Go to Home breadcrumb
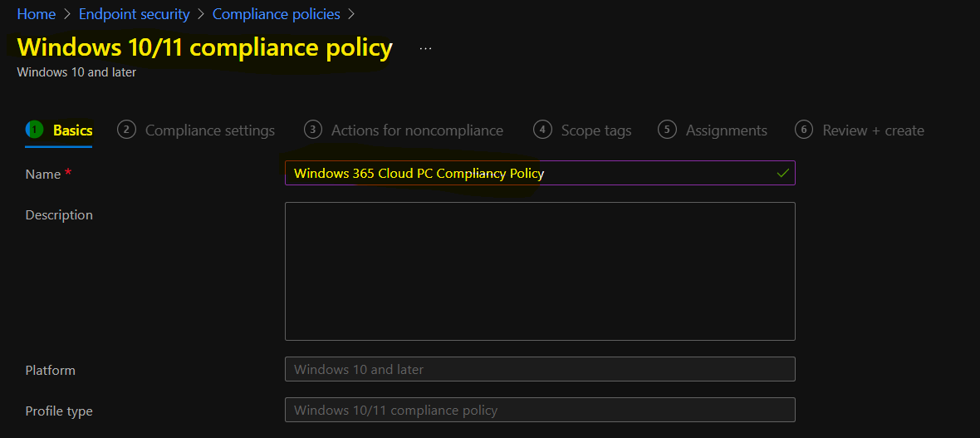The height and width of the screenshot is (438, 980). click(x=37, y=14)
